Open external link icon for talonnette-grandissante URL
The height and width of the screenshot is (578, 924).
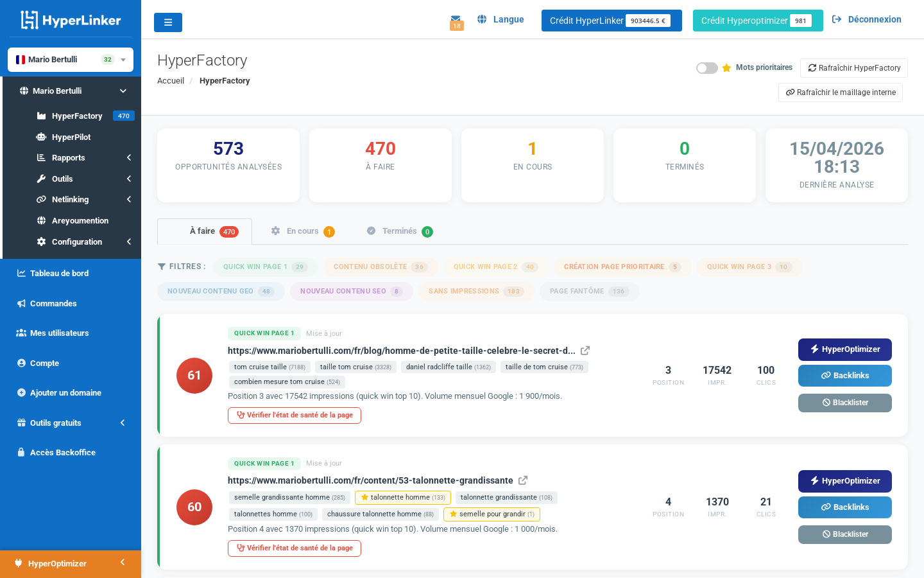point(523,480)
